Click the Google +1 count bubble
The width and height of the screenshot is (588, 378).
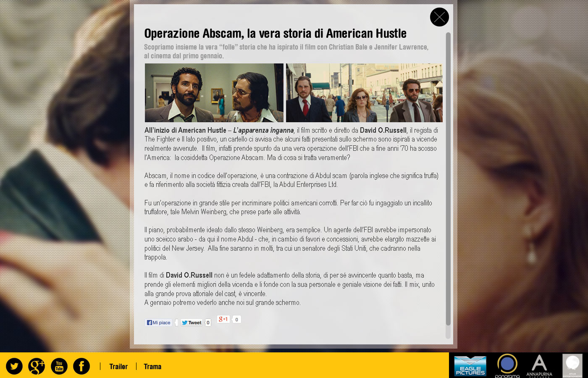tap(236, 320)
